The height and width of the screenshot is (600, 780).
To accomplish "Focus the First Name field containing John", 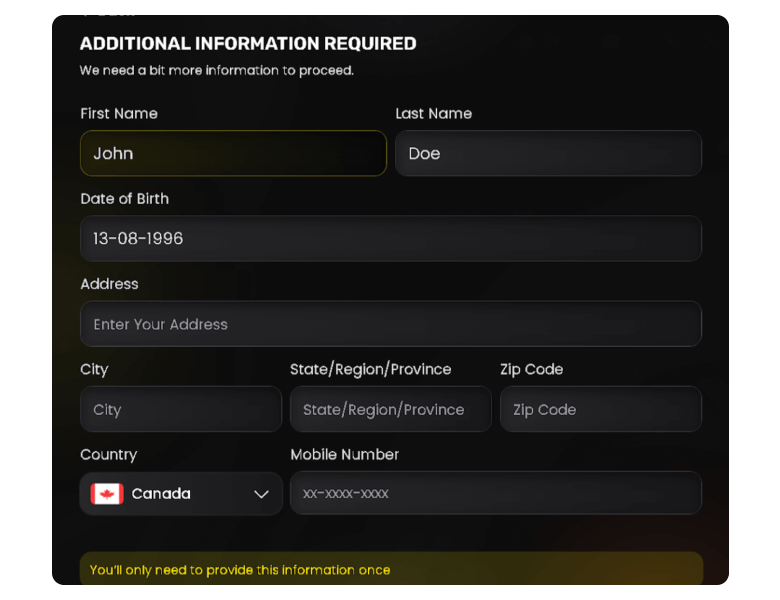I will 233,153.
